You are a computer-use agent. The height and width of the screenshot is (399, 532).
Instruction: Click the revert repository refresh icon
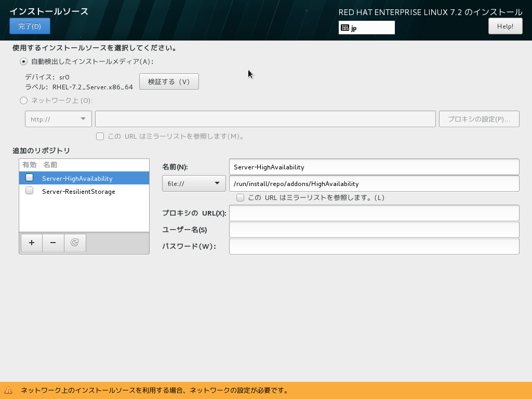75,243
